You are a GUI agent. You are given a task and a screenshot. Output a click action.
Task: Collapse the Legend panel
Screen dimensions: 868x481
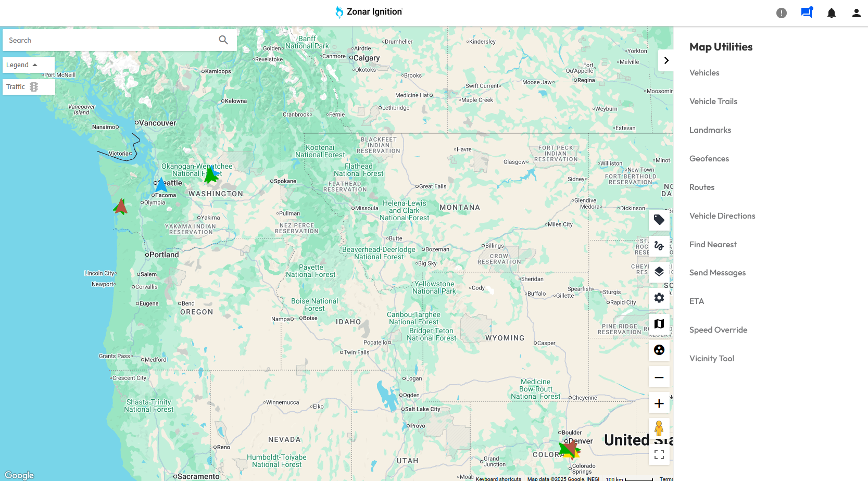[29, 65]
